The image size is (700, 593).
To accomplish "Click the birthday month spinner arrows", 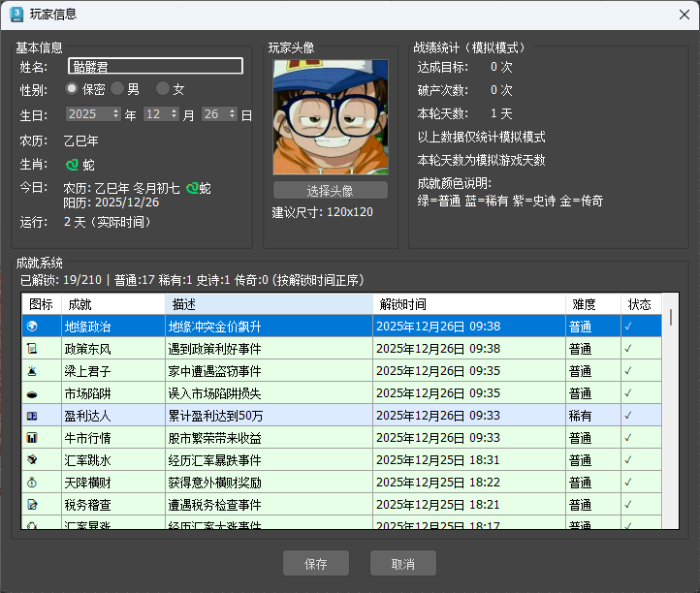I will (x=174, y=114).
